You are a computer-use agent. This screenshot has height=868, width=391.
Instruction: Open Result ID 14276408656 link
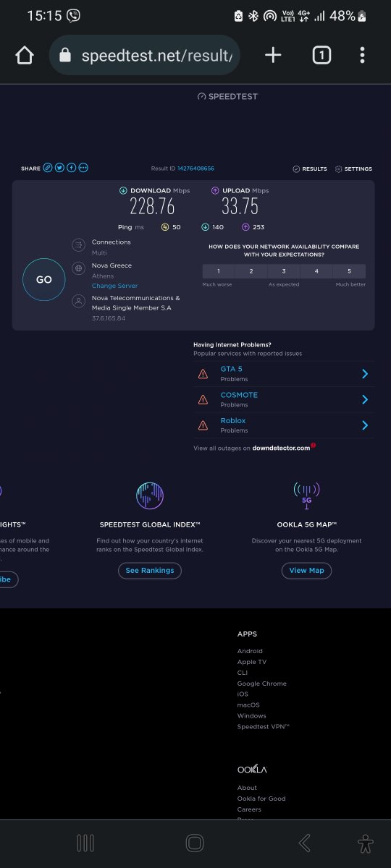(195, 169)
